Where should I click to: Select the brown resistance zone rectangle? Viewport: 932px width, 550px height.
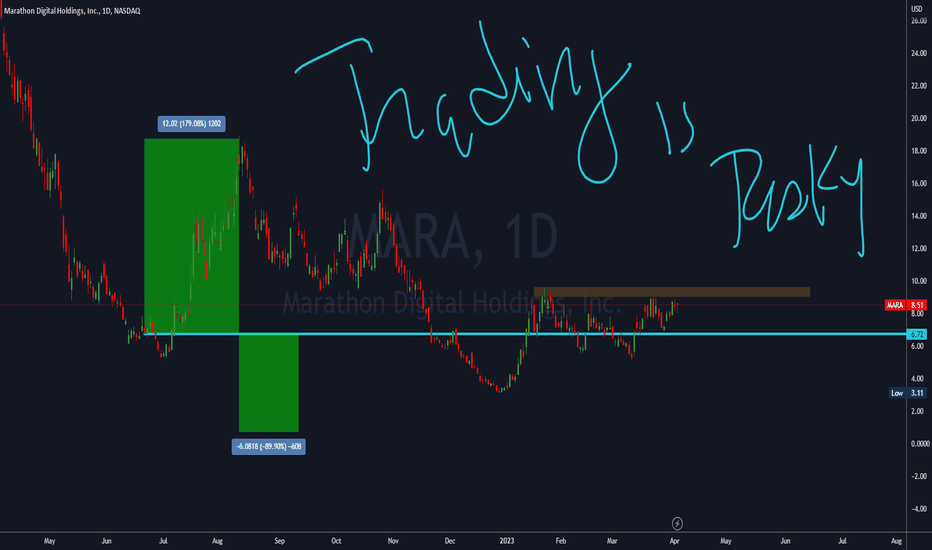672,292
